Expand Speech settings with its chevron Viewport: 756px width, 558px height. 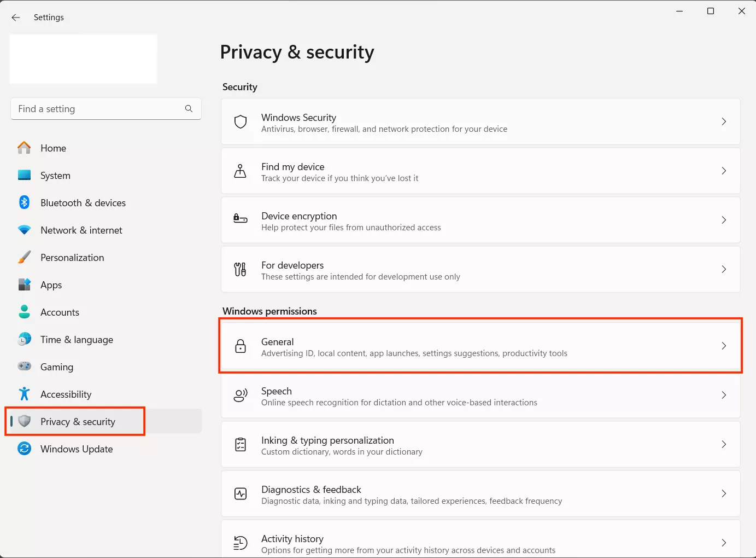point(723,395)
